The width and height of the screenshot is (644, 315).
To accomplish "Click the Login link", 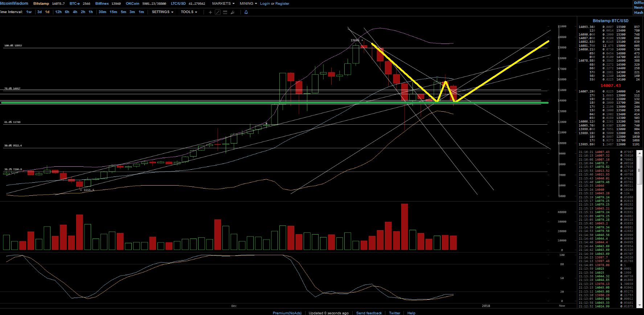I will click(x=265, y=4).
